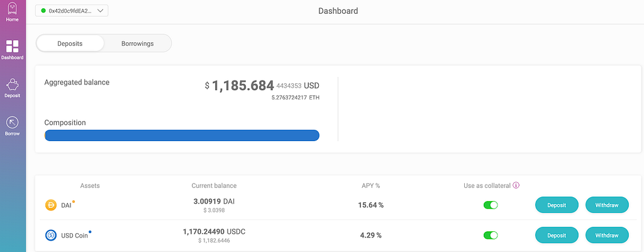Click the green wallet status dot
Image resolution: width=644 pixels, height=252 pixels.
point(43,11)
